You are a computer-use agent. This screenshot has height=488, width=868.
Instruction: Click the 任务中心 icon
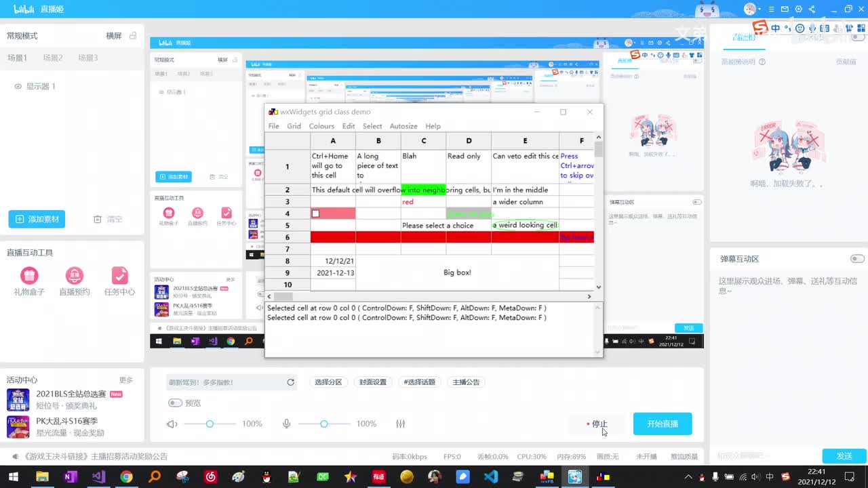(x=119, y=275)
